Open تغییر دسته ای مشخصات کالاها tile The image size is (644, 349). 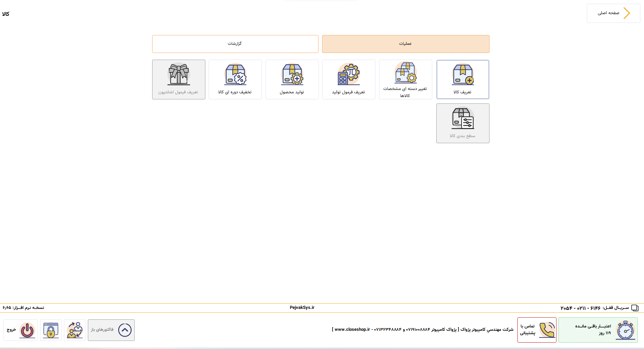pos(405,80)
